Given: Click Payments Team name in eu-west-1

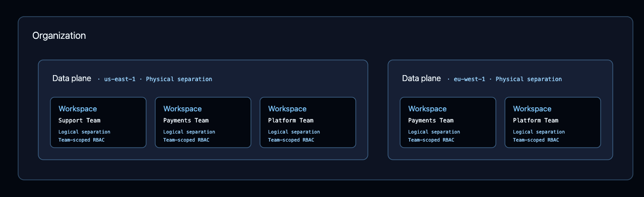Looking at the screenshot, I should (431, 120).
